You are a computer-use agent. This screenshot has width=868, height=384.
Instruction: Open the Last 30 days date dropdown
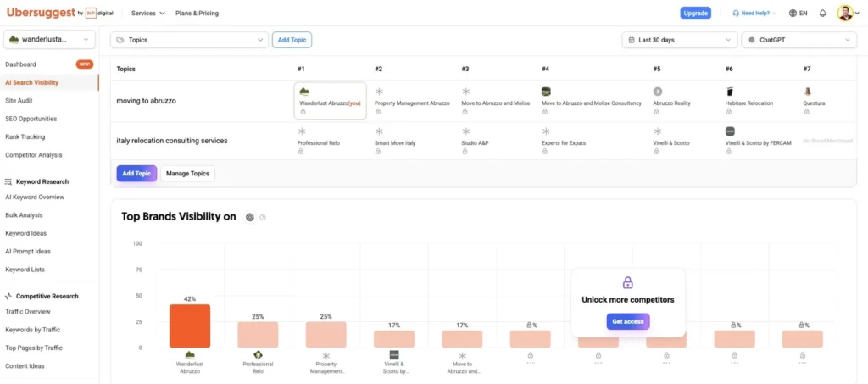pyautogui.click(x=680, y=40)
